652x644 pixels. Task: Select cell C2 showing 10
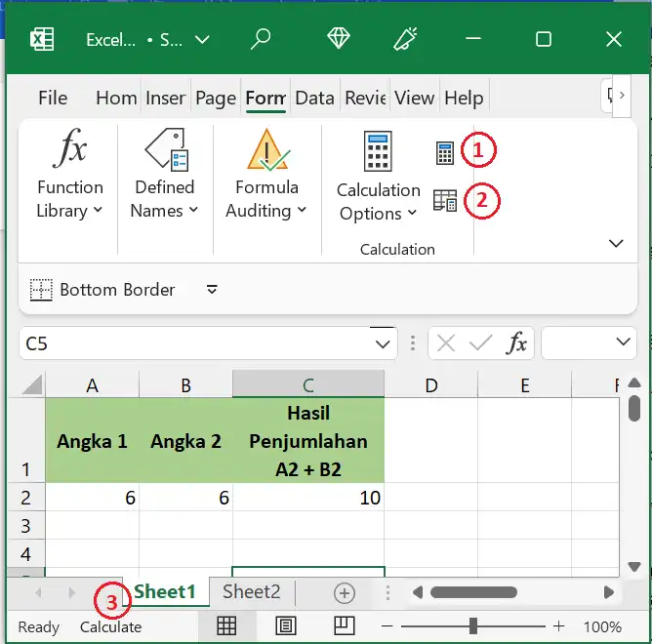(308, 498)
